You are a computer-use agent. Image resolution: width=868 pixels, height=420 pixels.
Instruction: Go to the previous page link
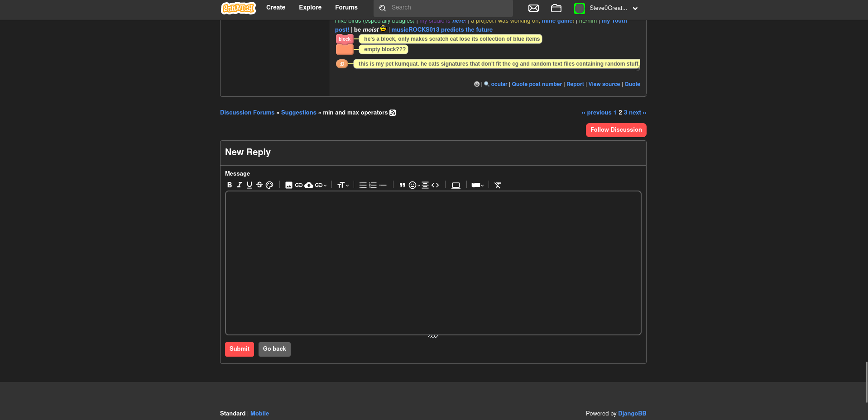(x=596, y=113)
